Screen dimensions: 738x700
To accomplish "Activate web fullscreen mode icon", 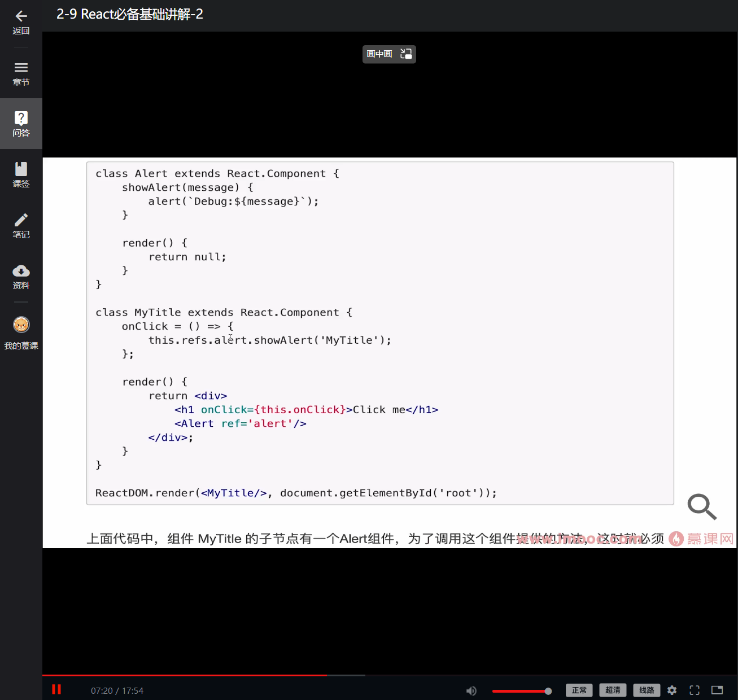I will click(x=718, y=690).
